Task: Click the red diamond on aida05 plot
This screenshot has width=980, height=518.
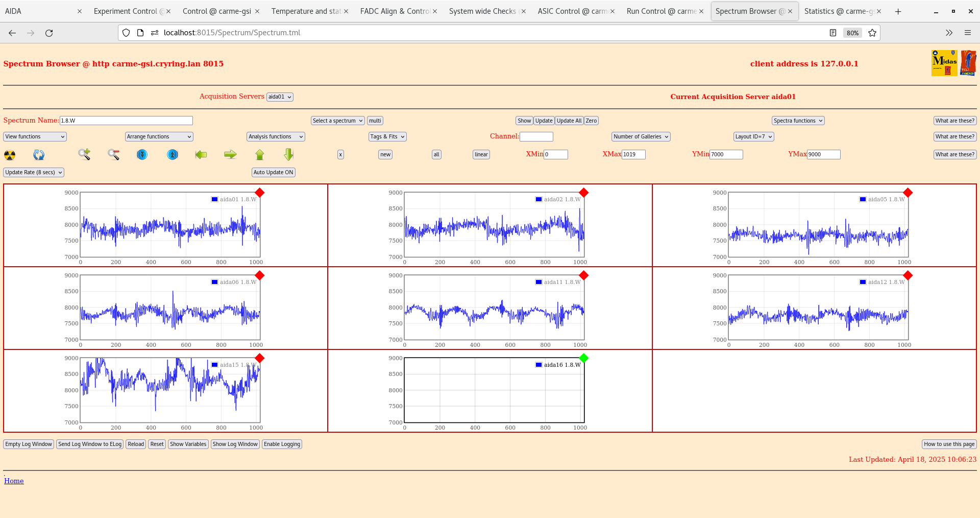Action: click(x=908, y=193)
